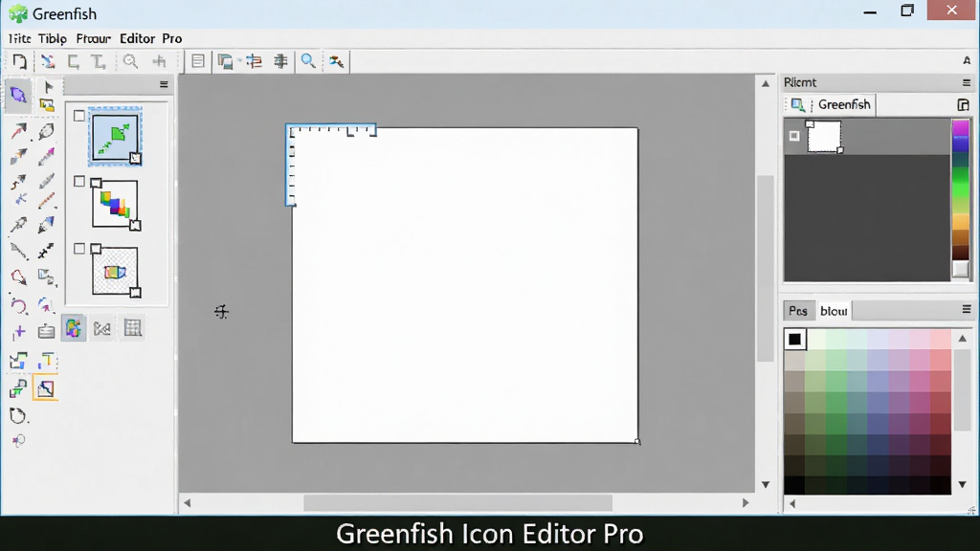The width and height of the screenshot is (980, 551).
Task: Select the highlighted orange-bordered tool
Action: tap(46, 389)
